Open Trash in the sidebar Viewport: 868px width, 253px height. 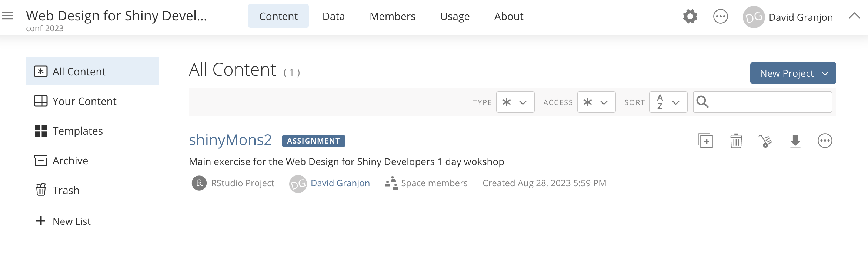93,190
